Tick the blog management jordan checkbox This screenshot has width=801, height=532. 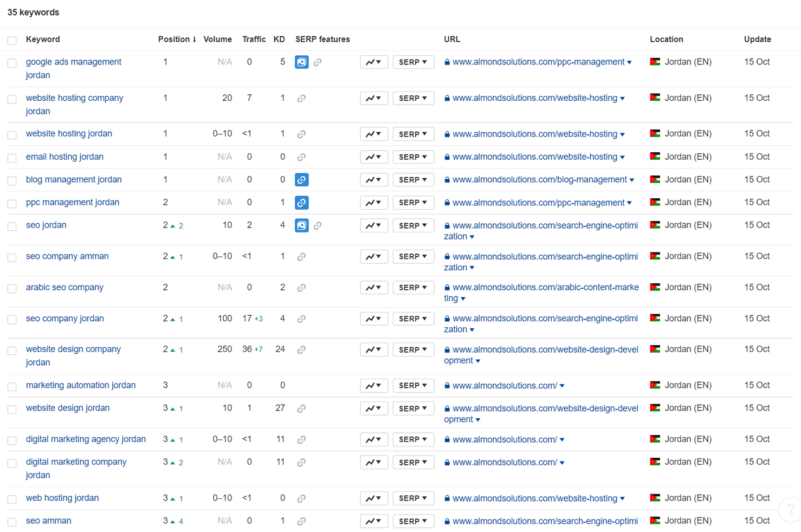[12, 181]
